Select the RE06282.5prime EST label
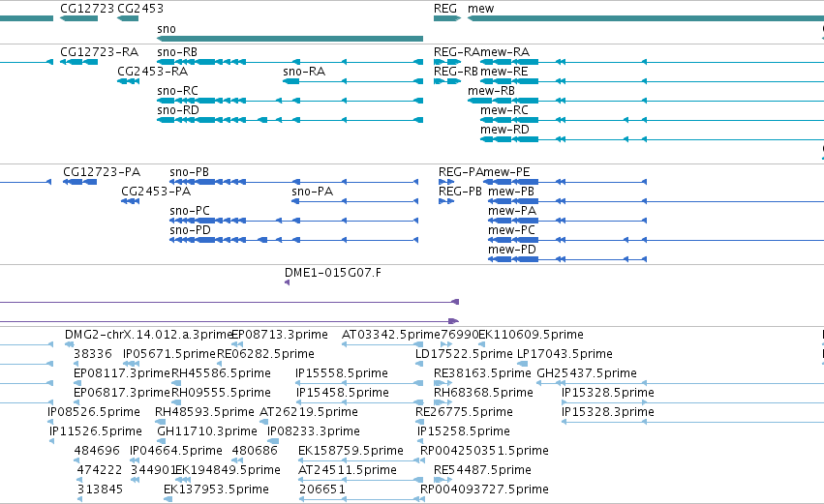Screen dimensions: 824x504 [266, 354]
